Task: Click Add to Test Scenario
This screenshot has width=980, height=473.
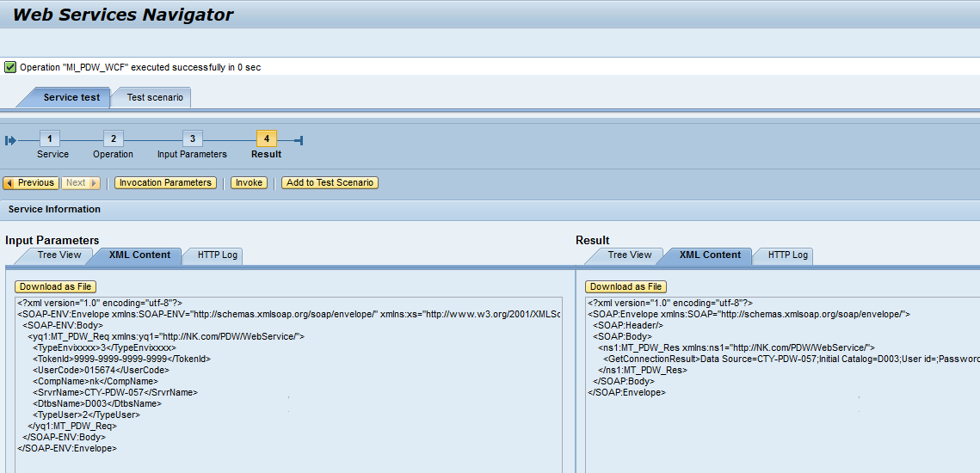Action: 330,182
